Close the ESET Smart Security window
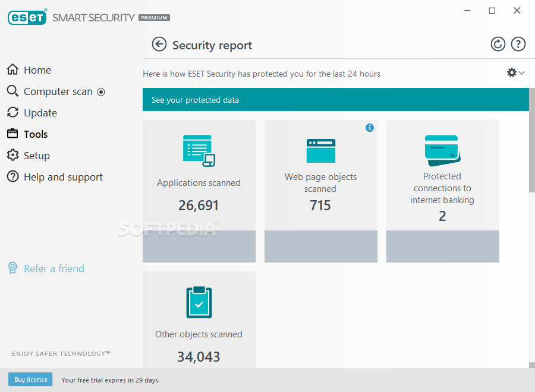Viewport: 535px width, 392px height. coord(517,11)
